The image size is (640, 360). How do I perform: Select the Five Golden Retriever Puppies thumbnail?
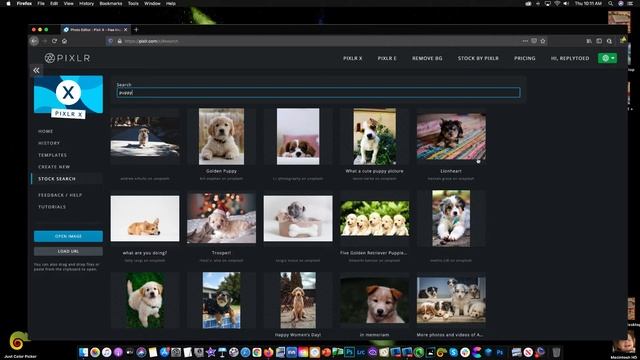tap(375, 218)
